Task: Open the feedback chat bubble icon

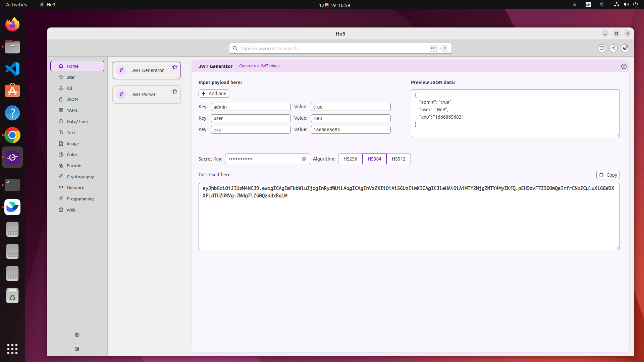Action: pyautogui.click(x=602, y=48)
